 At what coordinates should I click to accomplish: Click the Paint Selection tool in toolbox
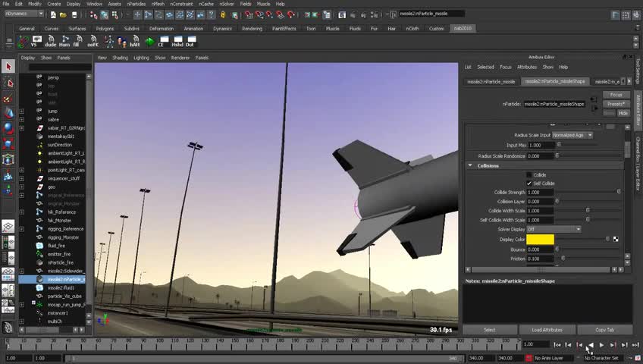(8, 99)
